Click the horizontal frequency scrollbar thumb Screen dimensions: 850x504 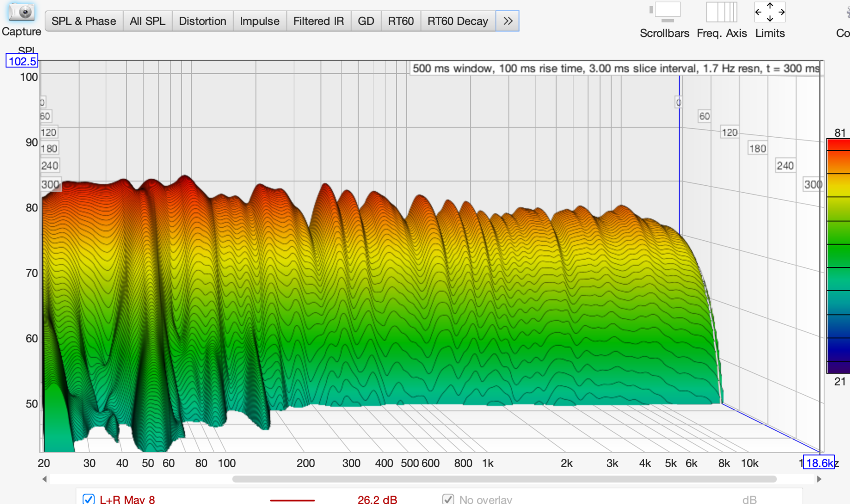tap(504, 479)
